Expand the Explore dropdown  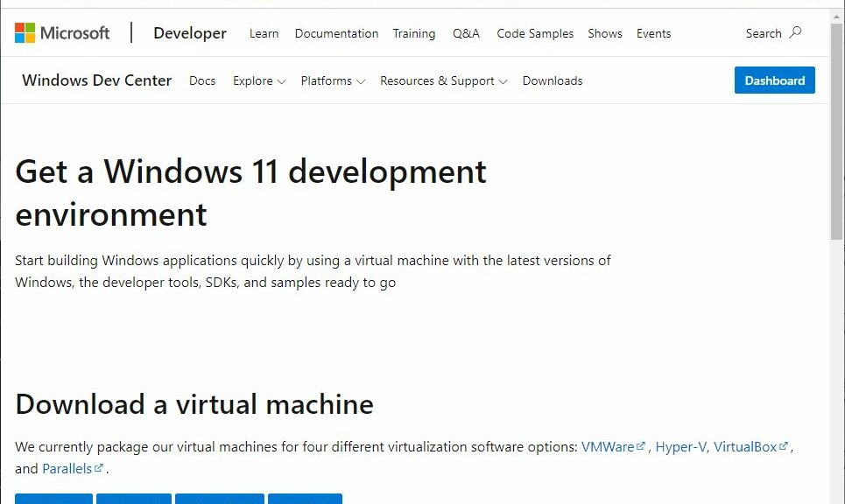click(x=259, y=80)
